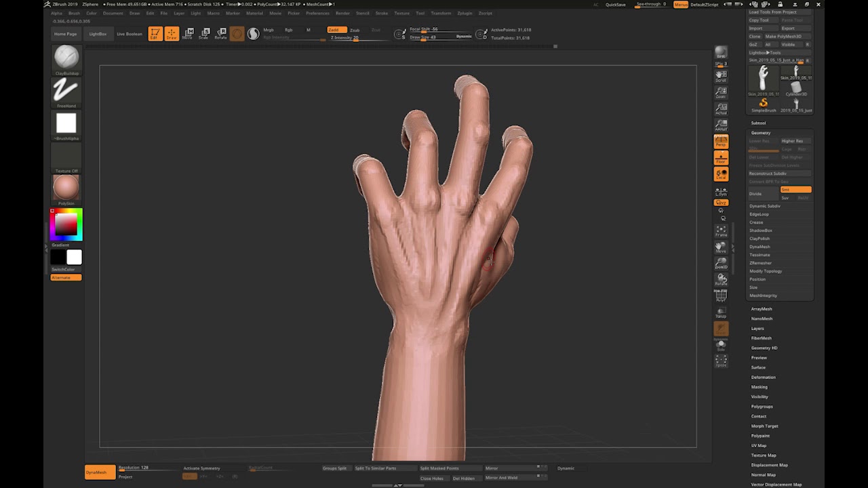Toggle the Floor grid
The height and width of the screenshot is (488, 868).
pyautogui.click(x=721, y=157)
